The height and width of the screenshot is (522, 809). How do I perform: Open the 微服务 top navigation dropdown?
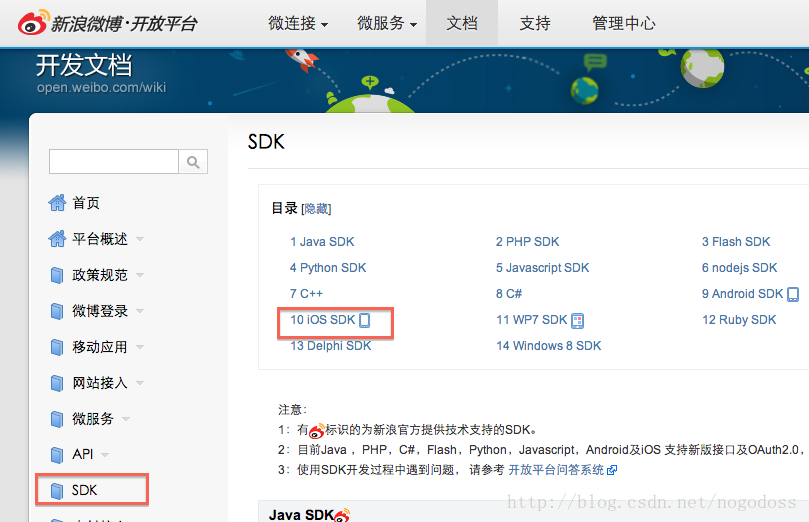(387, 23)
